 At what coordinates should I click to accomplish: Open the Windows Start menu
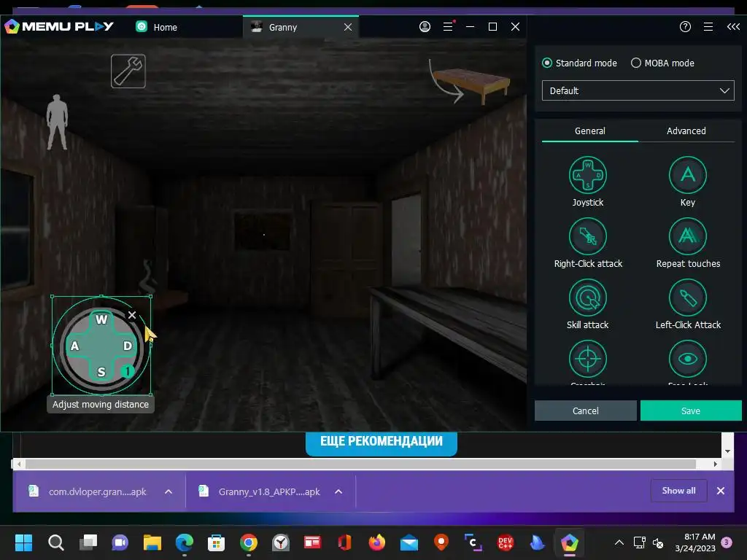23,542
